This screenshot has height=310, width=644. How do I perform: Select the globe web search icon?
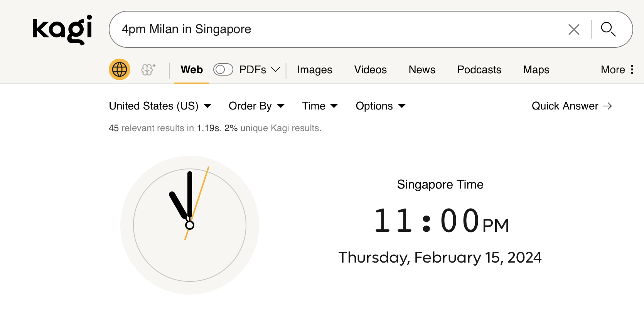(x=120, y=69)
